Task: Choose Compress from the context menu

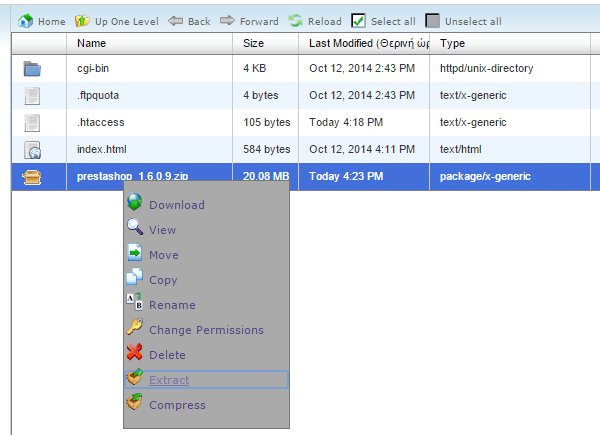Action: (x=178, y=405)
